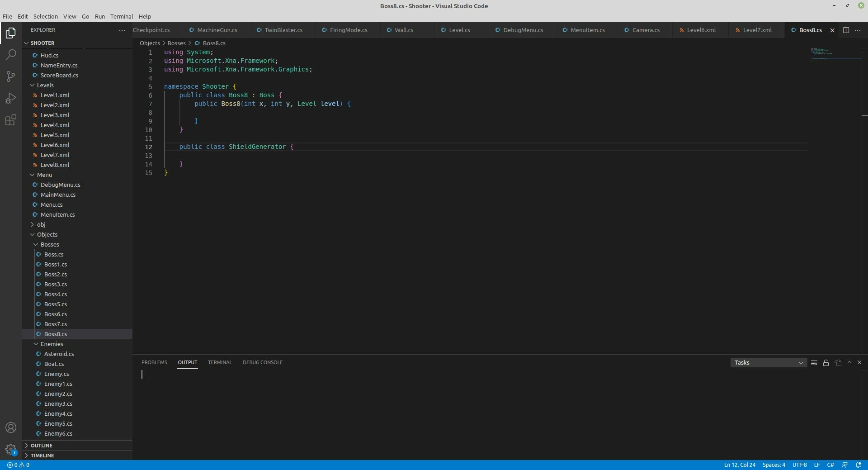Maximize the panel size with chevron
The image size is (868, 470).
[849, 363]
